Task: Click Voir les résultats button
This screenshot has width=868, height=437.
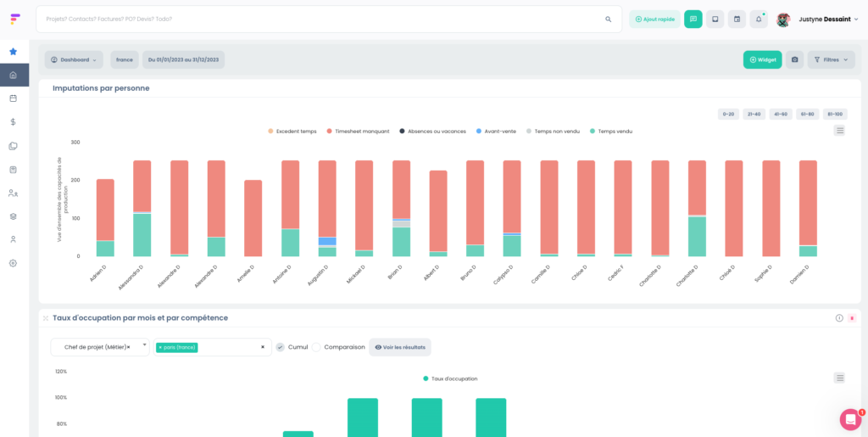Action: coord(399,347)
